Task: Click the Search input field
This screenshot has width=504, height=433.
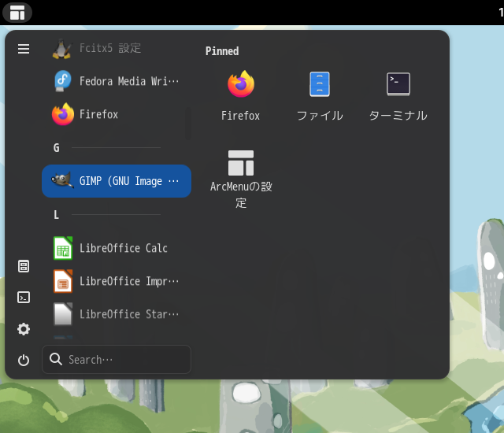Action: (117, 359)
